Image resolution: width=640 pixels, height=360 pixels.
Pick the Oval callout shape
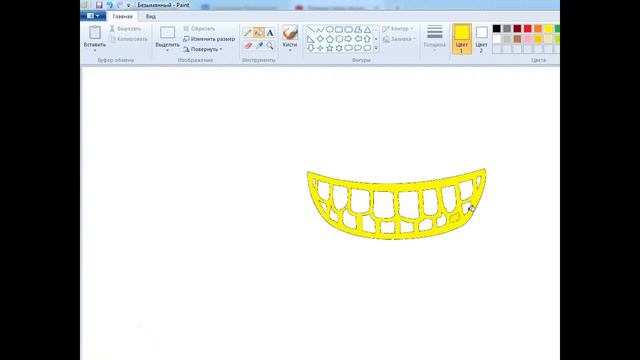pos(358,48)
